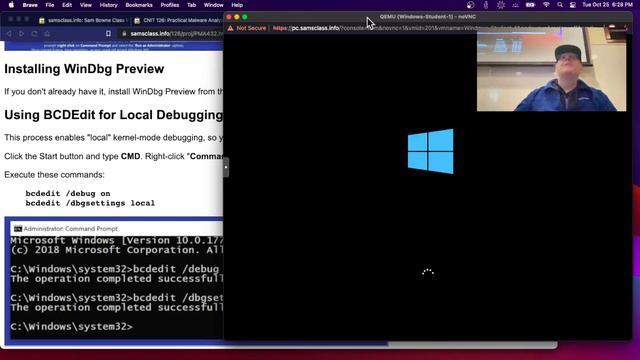This screenshot has width=640, height=360.
Task: Click the webcam video thumbnail
Action: (x=551, y=69)
